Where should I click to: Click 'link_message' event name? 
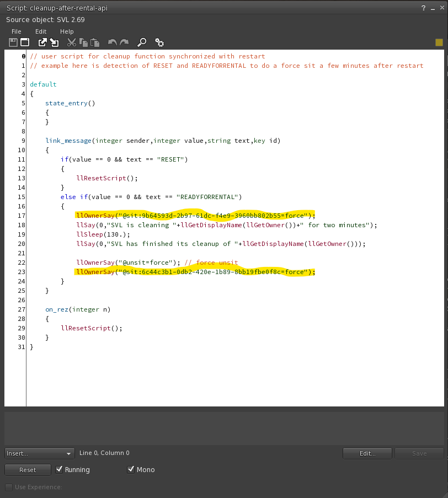coord(68,141)
